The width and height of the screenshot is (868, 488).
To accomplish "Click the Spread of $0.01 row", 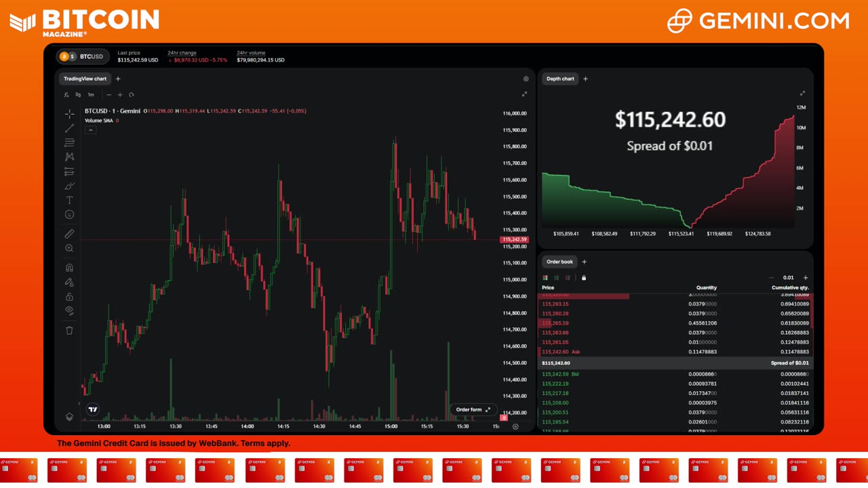I will [x=675, y=363].
